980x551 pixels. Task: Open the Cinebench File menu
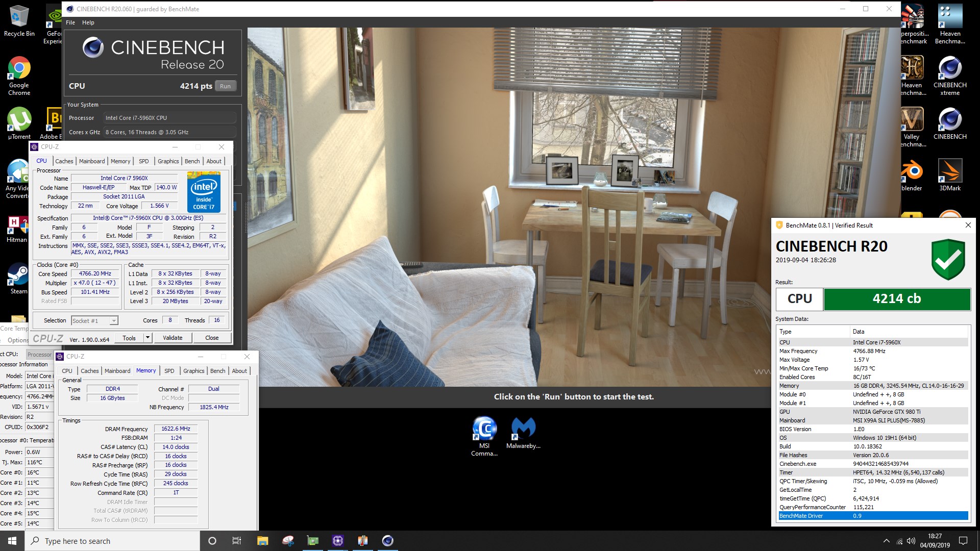[x=70, y=22]
